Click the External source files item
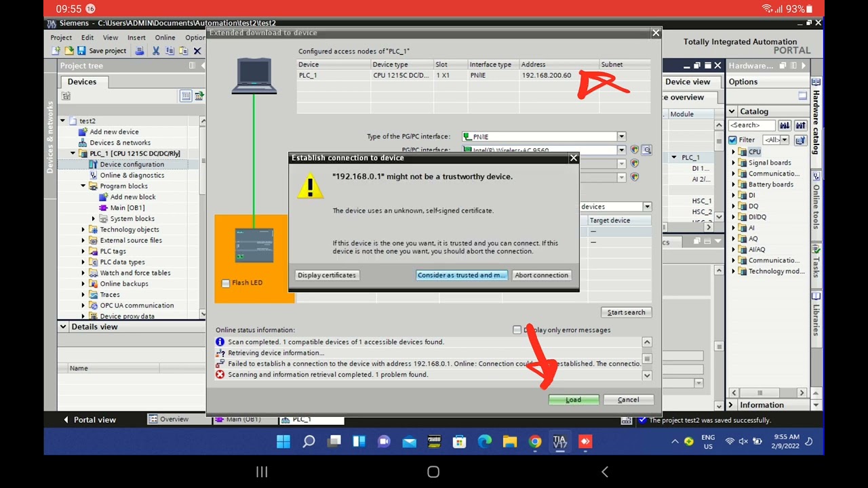 [130, 240]
